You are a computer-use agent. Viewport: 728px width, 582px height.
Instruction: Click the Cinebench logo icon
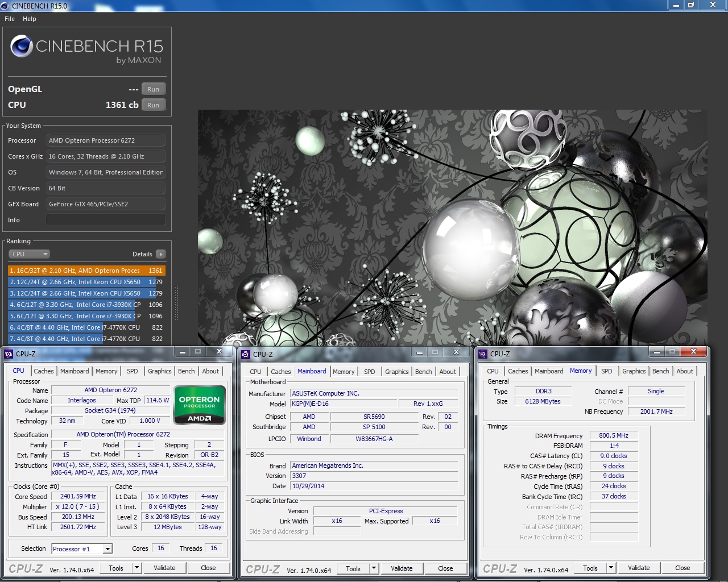(22, 46)
